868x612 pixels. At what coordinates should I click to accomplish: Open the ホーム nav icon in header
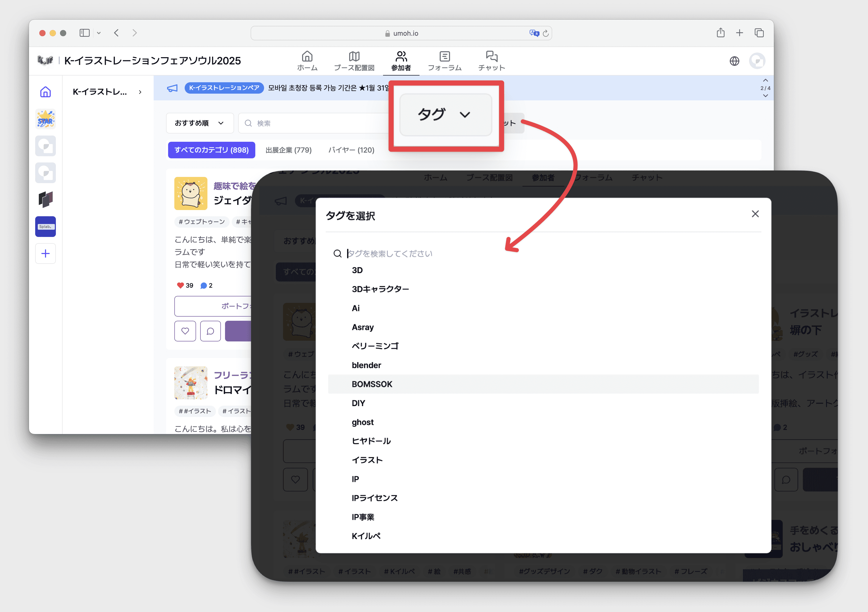(307, 57)
